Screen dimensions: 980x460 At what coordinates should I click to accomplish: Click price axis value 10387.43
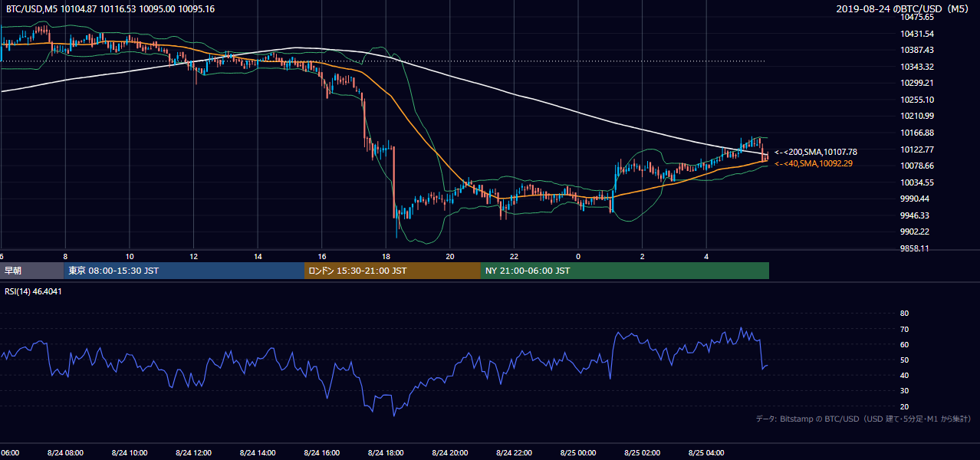pos(917,50)
